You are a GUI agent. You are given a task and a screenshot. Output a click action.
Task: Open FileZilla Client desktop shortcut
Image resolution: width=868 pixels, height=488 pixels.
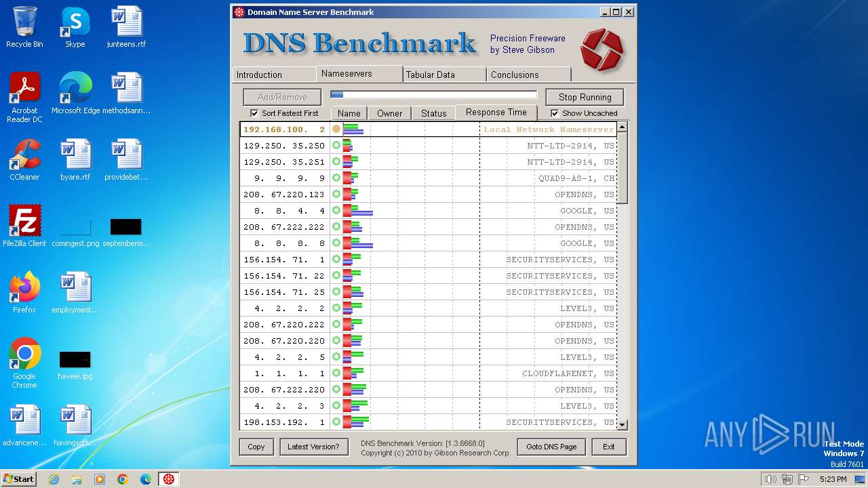24,226
